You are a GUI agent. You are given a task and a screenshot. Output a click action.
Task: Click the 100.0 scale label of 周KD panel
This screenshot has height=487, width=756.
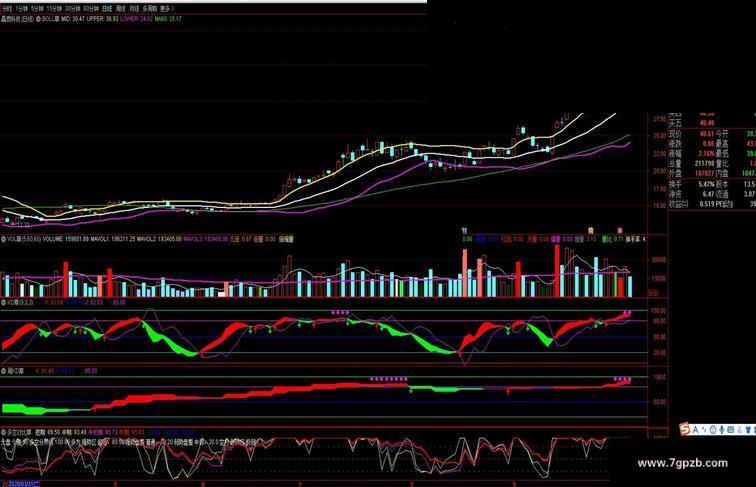[659, 377]
